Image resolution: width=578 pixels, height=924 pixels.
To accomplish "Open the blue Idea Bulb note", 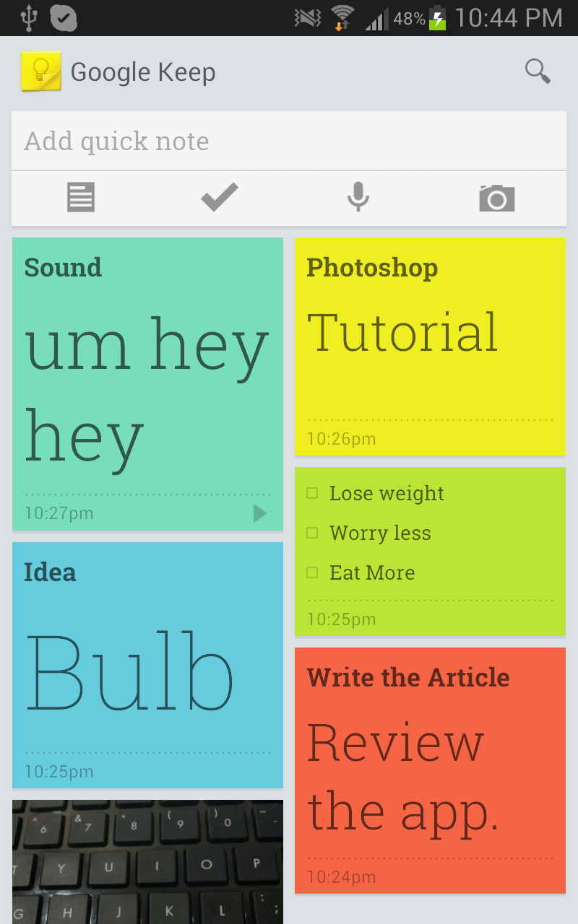I will [x=147, y=664].
